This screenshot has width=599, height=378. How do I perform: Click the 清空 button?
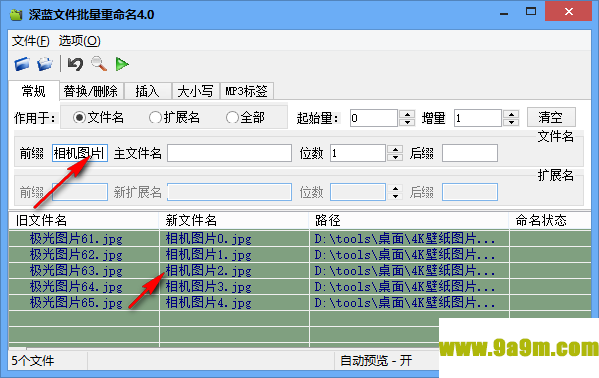tap(551, 117)
